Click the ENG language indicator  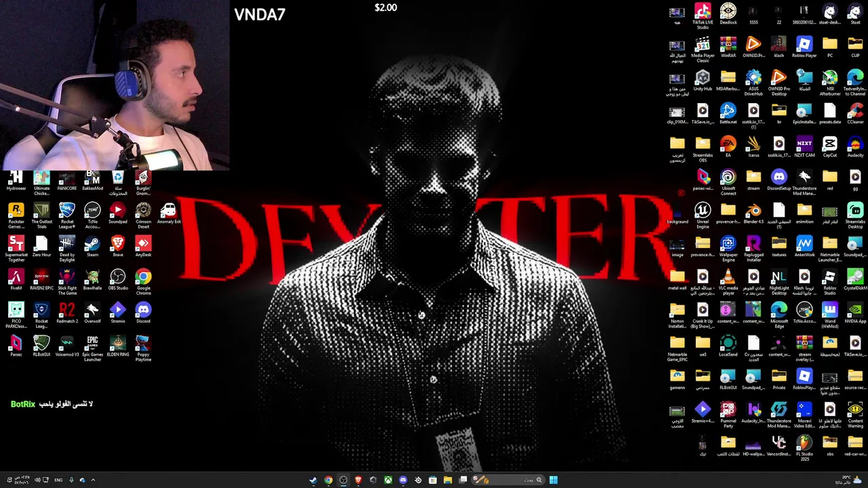pyautogui.click(x=58, y=480)
